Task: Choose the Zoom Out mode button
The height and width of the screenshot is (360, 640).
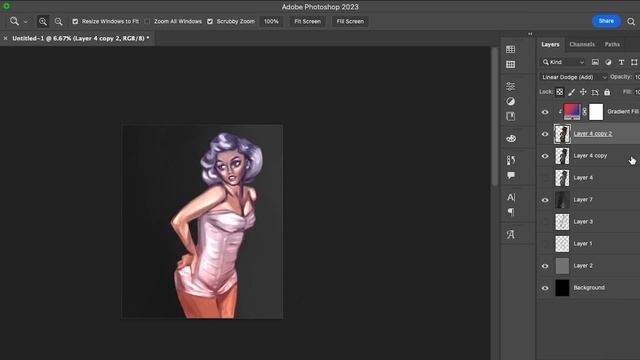Action: (x=59, y=22)
